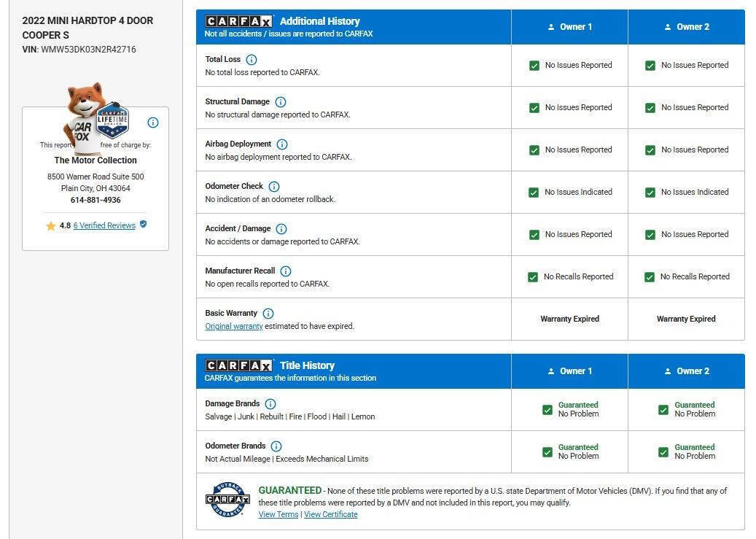Click the info icon next to Total Loss
The width and height of the screenshot is (756, 539).
tap(252, 60)
